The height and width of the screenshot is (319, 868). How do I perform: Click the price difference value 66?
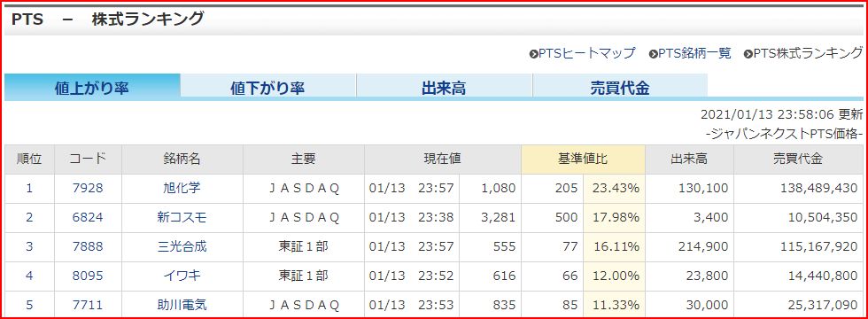(570, 276)
